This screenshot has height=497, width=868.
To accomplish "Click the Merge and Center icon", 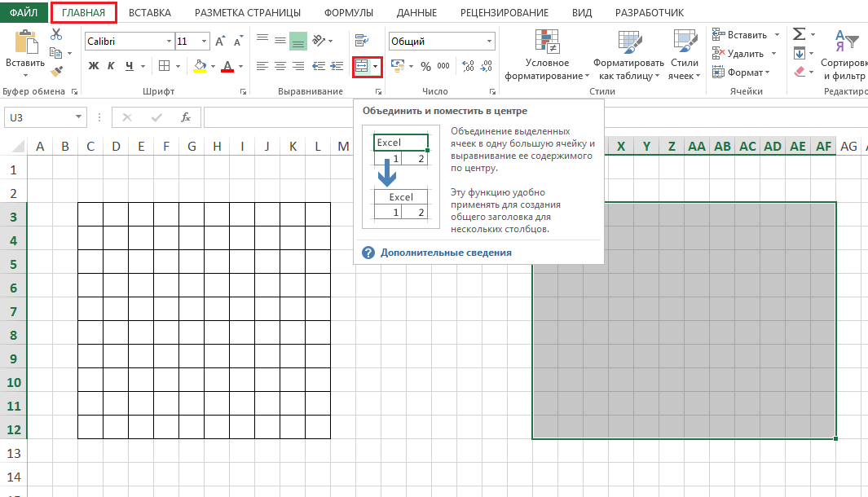I will [362, 66].
